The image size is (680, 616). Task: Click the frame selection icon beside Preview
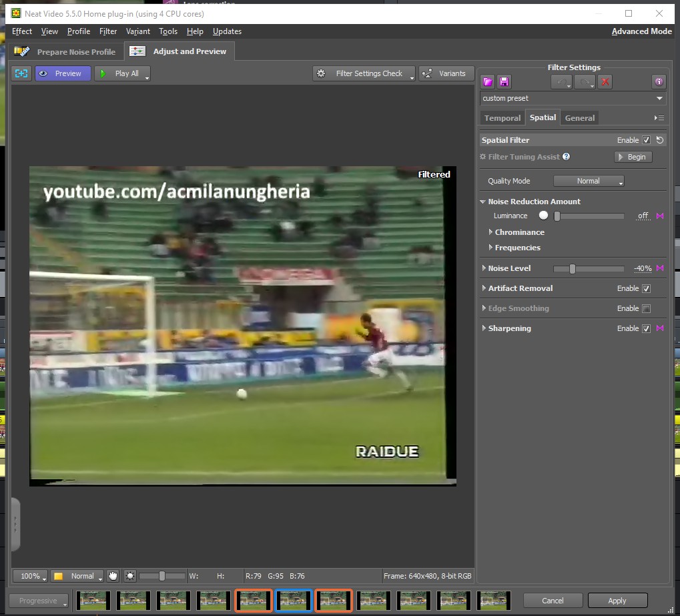pos(22,73)
